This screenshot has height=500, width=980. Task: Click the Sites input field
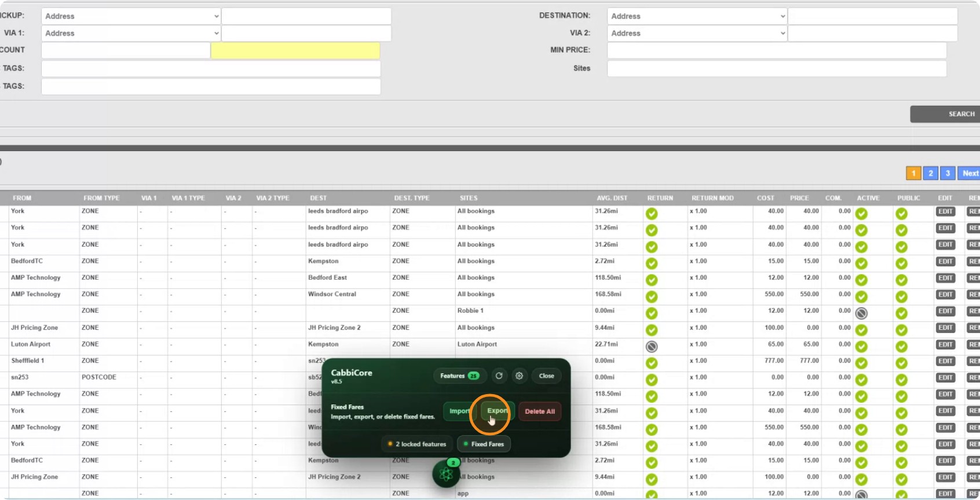coord(777,68)
